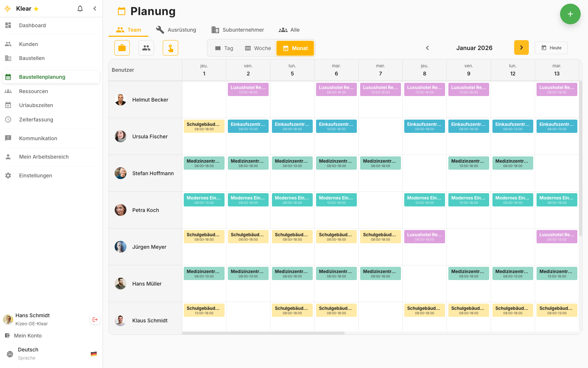The height and width of the screenshot is (368, 588).
Task: Jump to today with the Heute button
Action: 551,47
